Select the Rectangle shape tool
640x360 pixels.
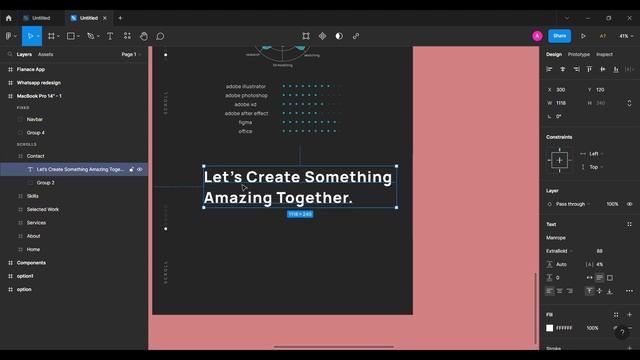click(71, 36)
